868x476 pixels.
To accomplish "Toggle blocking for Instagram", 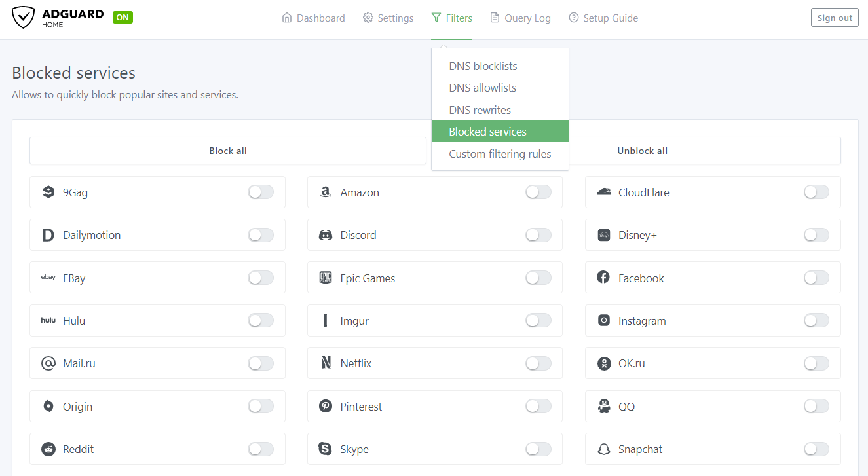I will click(x=816, y=320).
